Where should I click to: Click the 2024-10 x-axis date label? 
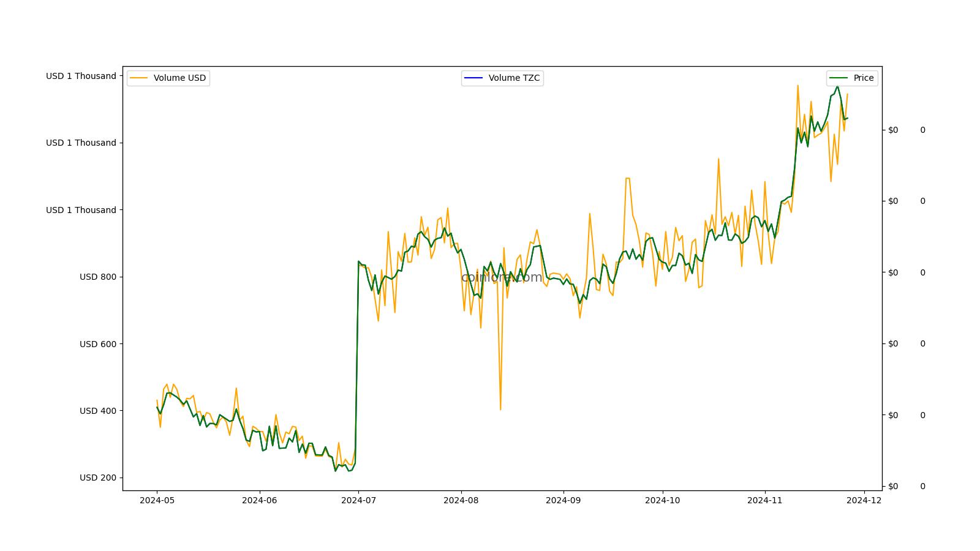pos(662,500)
